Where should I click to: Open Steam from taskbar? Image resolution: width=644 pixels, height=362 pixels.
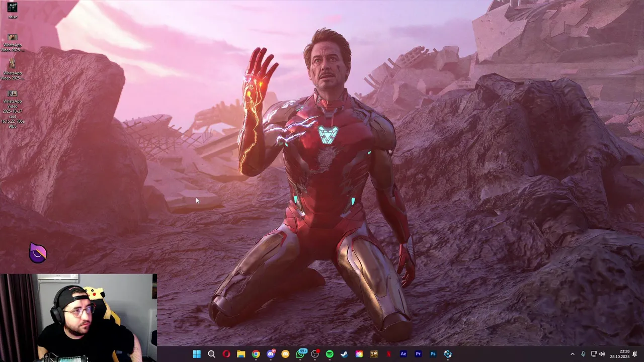coord(344,354)
